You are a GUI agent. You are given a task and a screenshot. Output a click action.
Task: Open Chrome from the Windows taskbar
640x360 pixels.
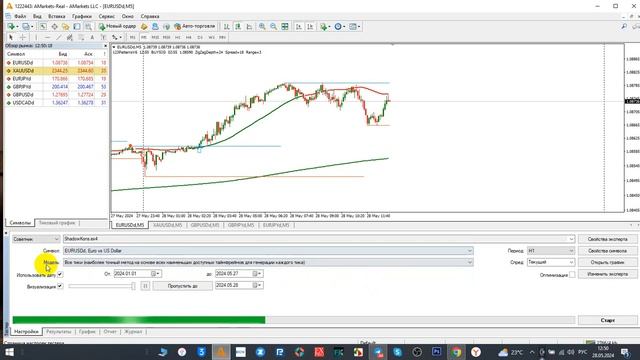tap(456, 351)
